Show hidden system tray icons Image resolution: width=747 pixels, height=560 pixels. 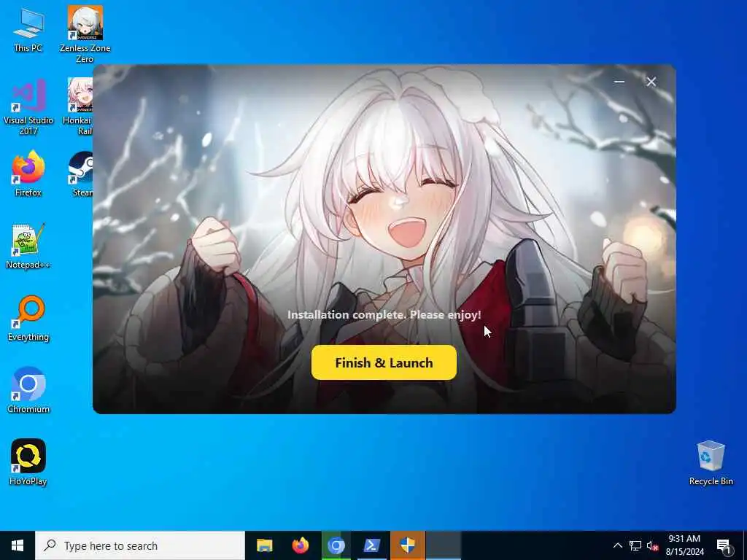click(617, 545)
